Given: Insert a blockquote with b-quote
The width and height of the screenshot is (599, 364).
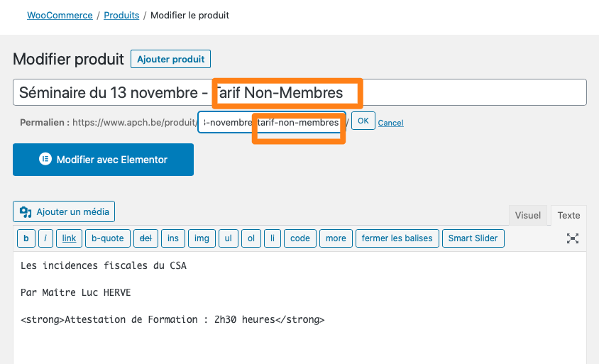Looking at the screenshot, I should (x=108, y=238).
